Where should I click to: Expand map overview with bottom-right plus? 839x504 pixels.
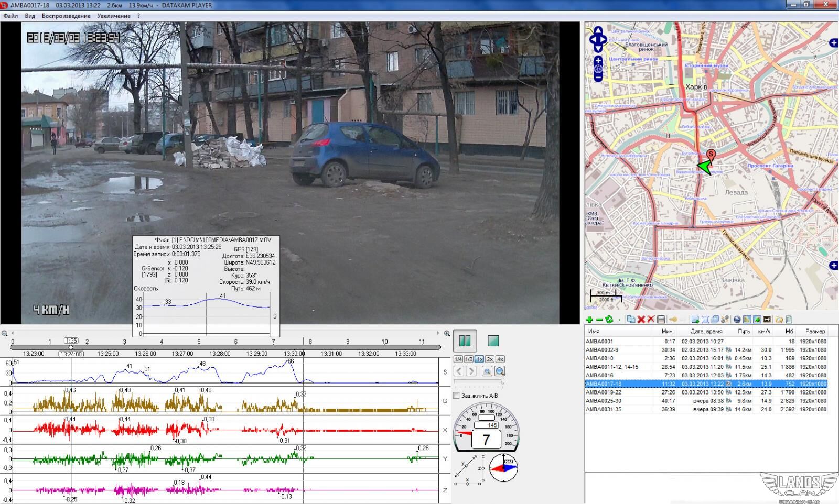point(833,266)
